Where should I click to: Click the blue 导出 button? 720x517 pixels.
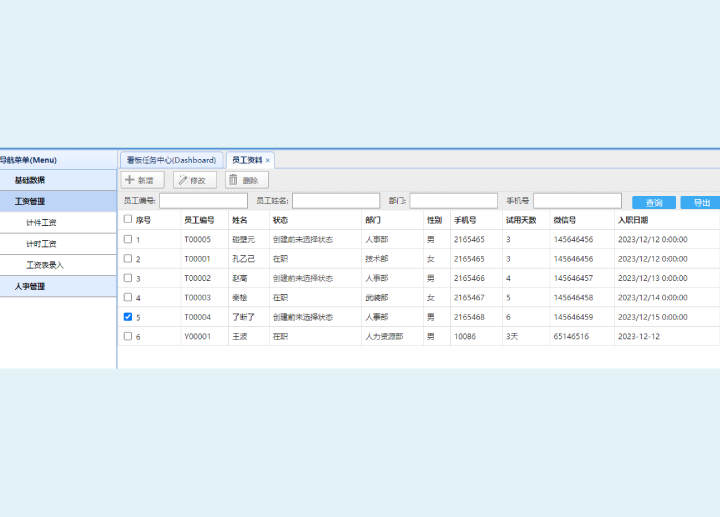pyautogui.click(x=701, y=202)
